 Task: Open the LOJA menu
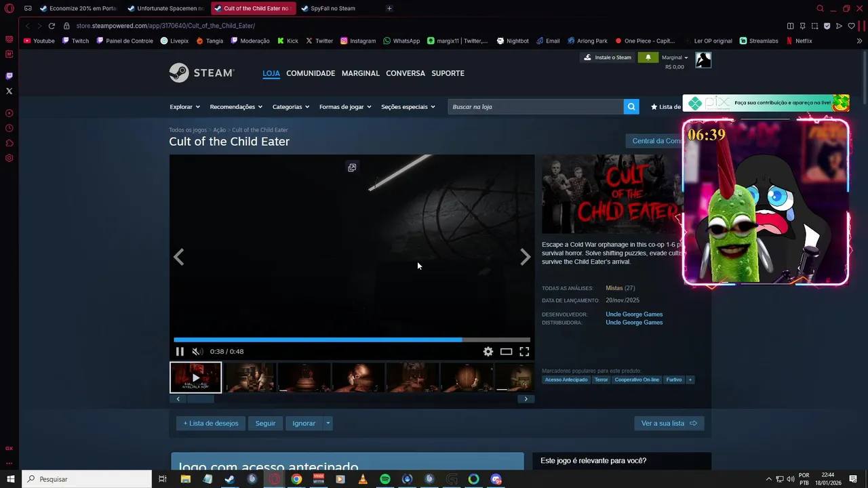tap(271, 73)
